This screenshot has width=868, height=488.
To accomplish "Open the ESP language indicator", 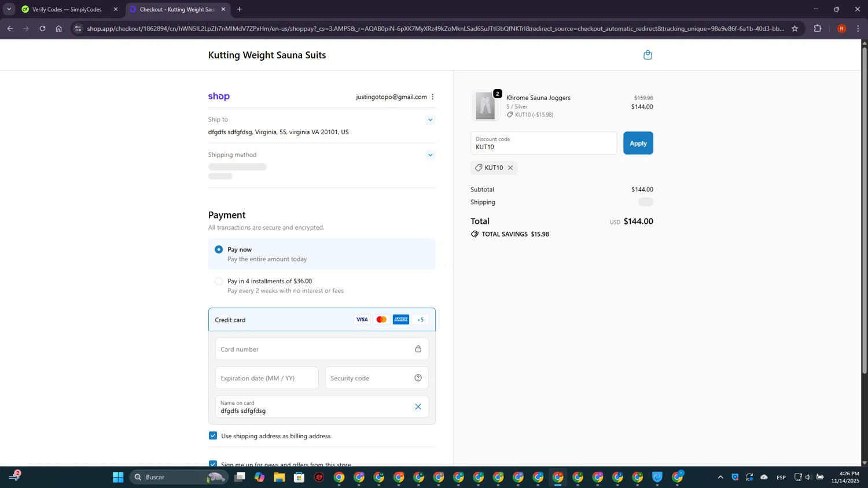I will tap(781, 477).
